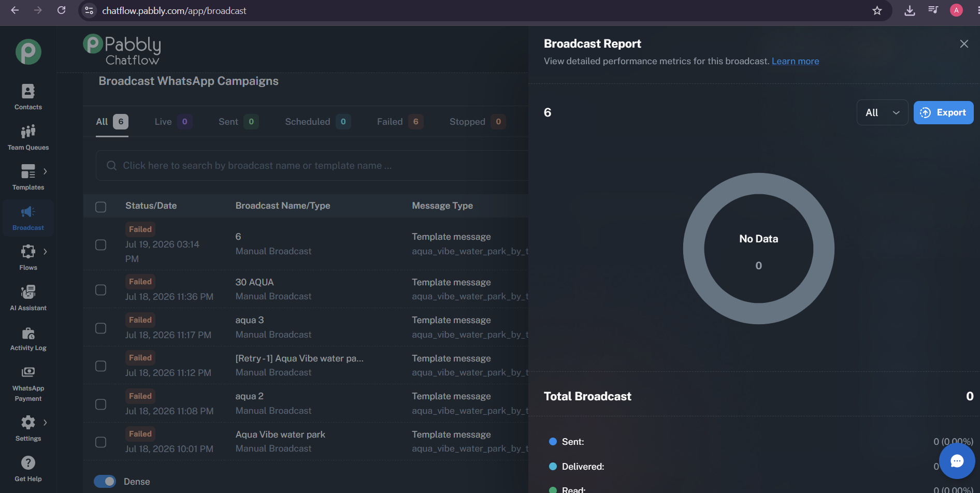Switch to the Sent tab
980x493 pixels.
point(239,122)
